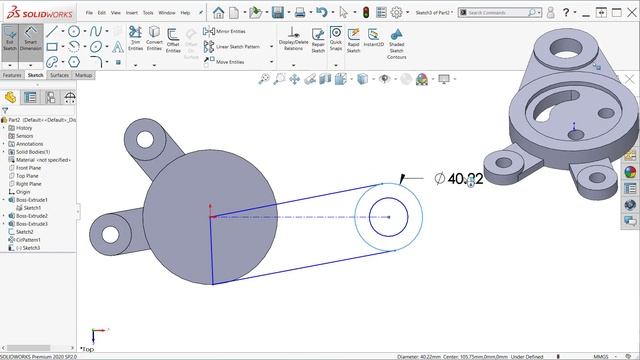Open the Insert menu
Screen dimensions: 640x360
(x=132, y=13)
